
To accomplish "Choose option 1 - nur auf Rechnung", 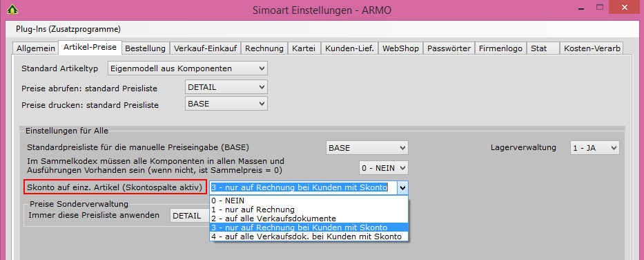I will coord(309,210).
